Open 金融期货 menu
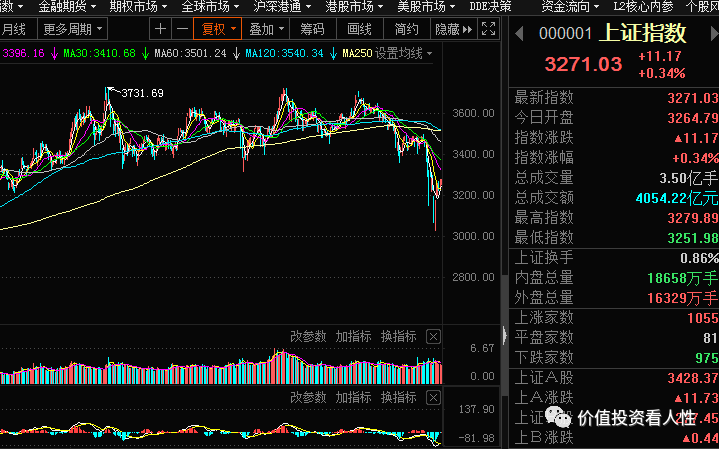 67,6
